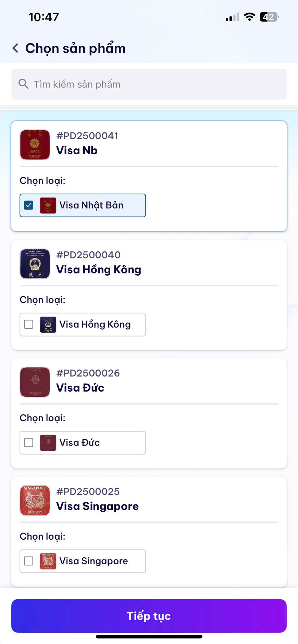Tap the Visa Đức passport product thumbnail

tap(35, 382)
